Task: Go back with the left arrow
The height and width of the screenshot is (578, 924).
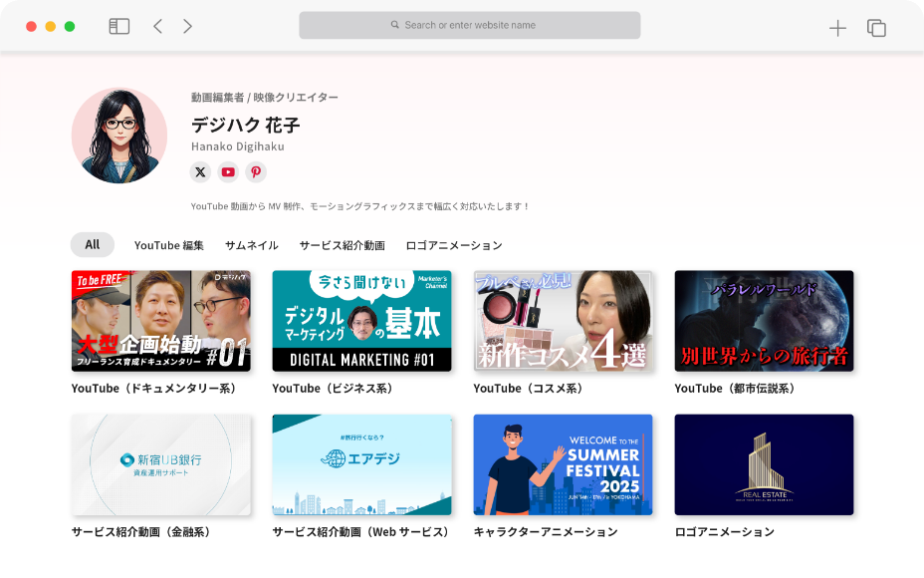Action: click(157, 27)
